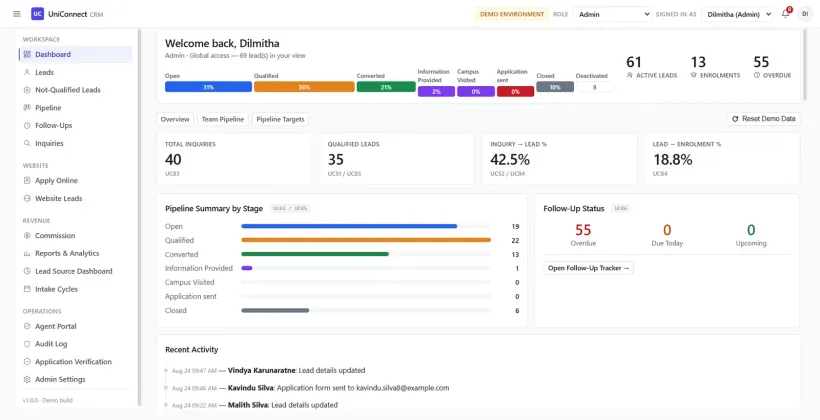
Task: Click the UC86 tag beside Follow-Up Status
Action: (621, 208)
